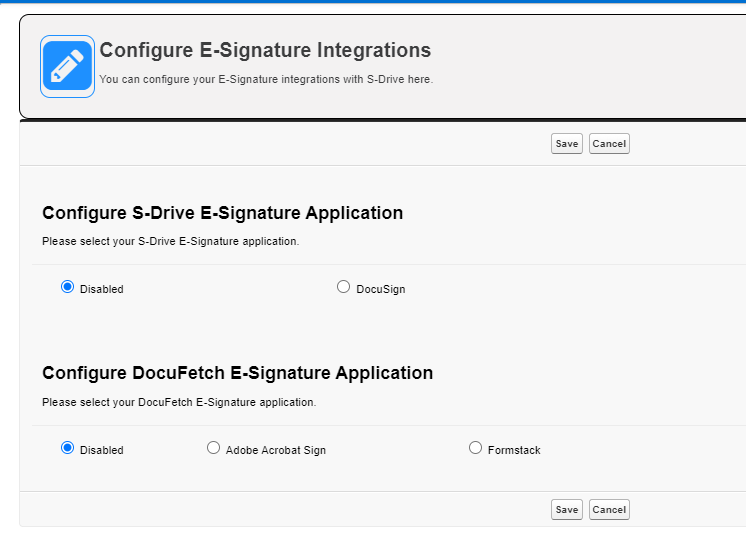Click the page description under the title
746x545 pixels.
click(x=266, y=79)
